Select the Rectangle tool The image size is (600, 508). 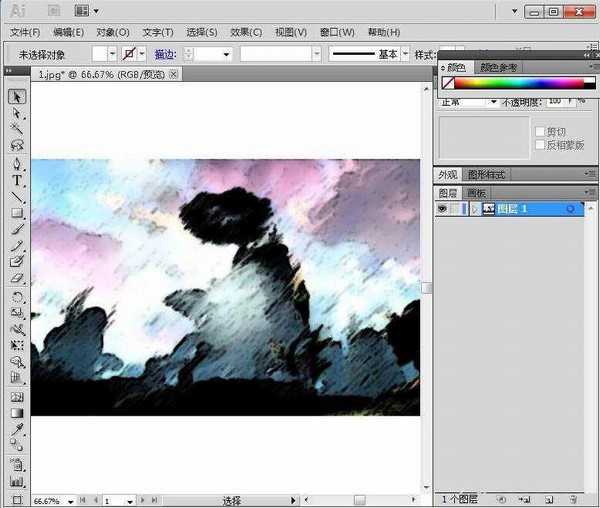tap(17, 213)
